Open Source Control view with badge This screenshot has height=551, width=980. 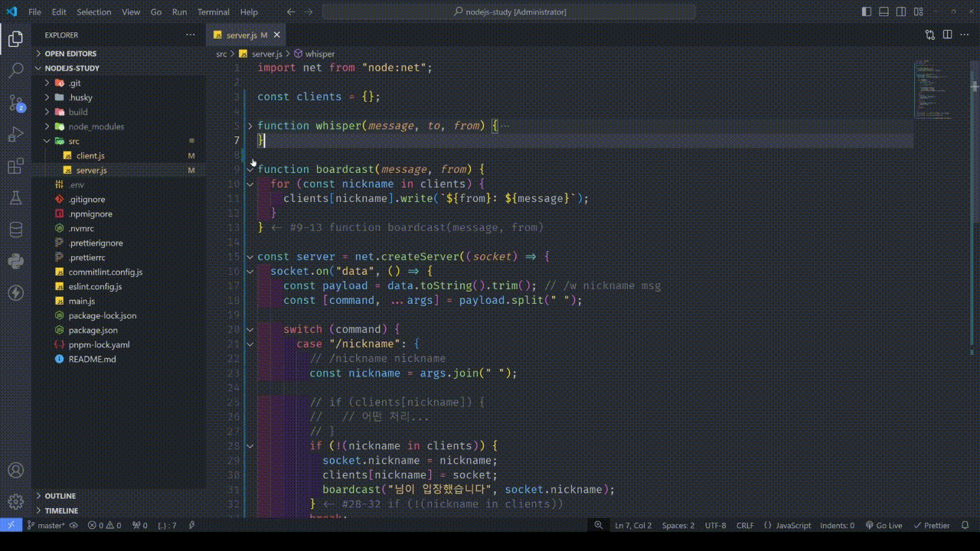(x=15, y=103)
